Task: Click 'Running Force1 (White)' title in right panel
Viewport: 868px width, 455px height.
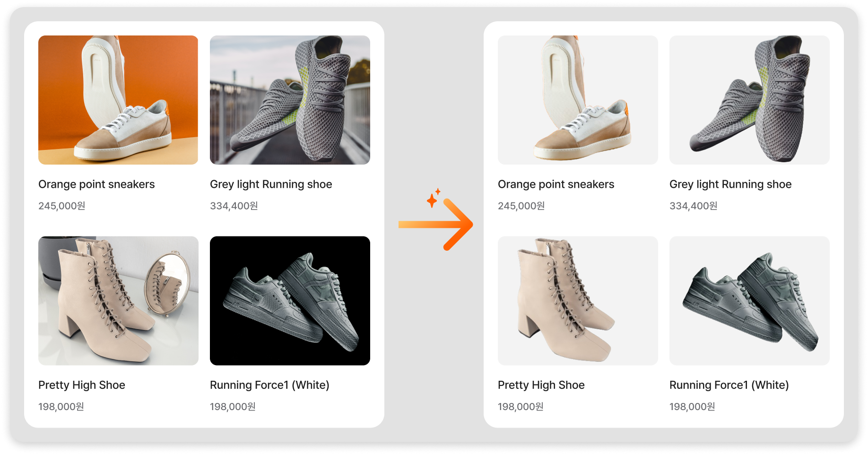Action: (729, 385)
